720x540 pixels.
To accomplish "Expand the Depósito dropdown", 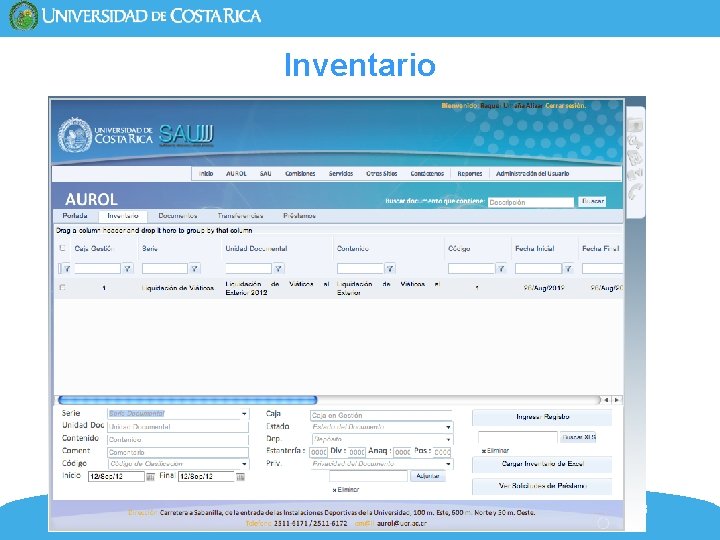I will click(x=448, y=439).
